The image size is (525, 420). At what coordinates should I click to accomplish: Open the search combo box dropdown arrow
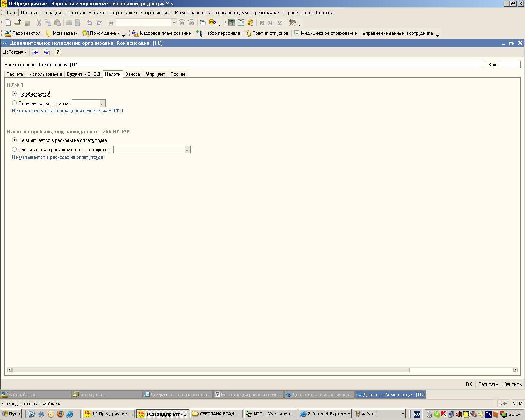pyautogui.click(x=174, y=23)
